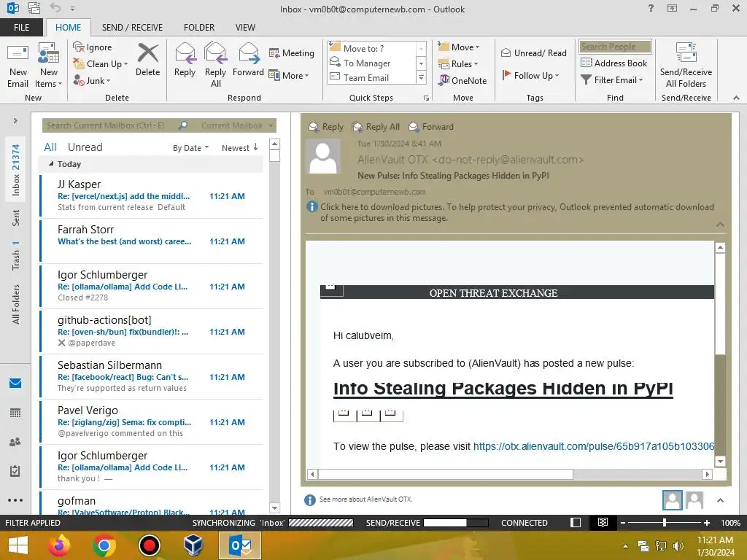Collapse the Today group
The width and height of the screenshot is (747, 560).
point(51,164)
